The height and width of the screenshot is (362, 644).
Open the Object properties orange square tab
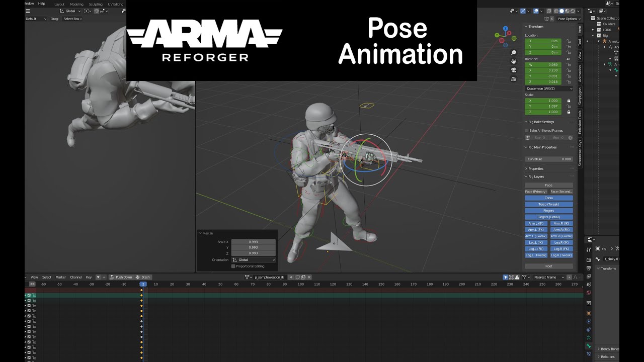pos(589,313)
